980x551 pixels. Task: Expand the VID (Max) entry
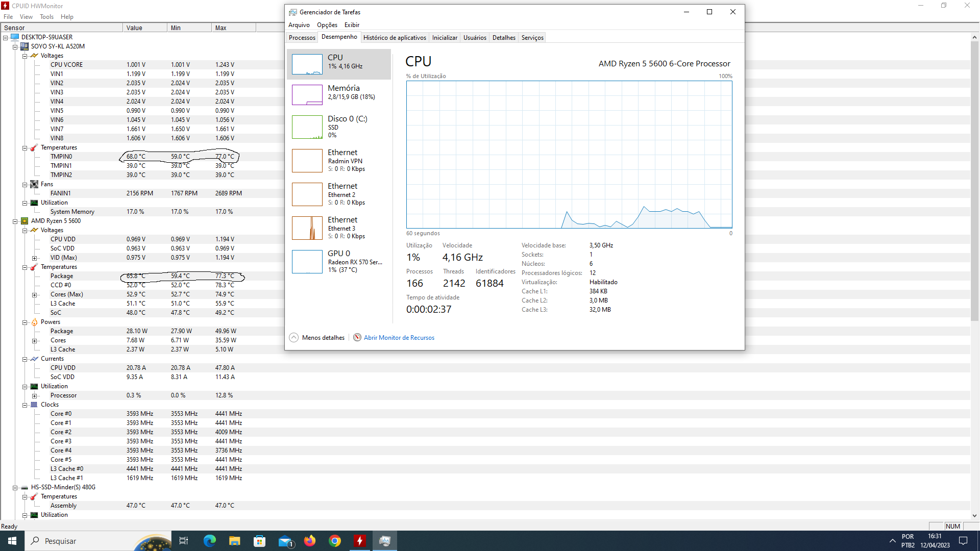(x=34, y=258)
